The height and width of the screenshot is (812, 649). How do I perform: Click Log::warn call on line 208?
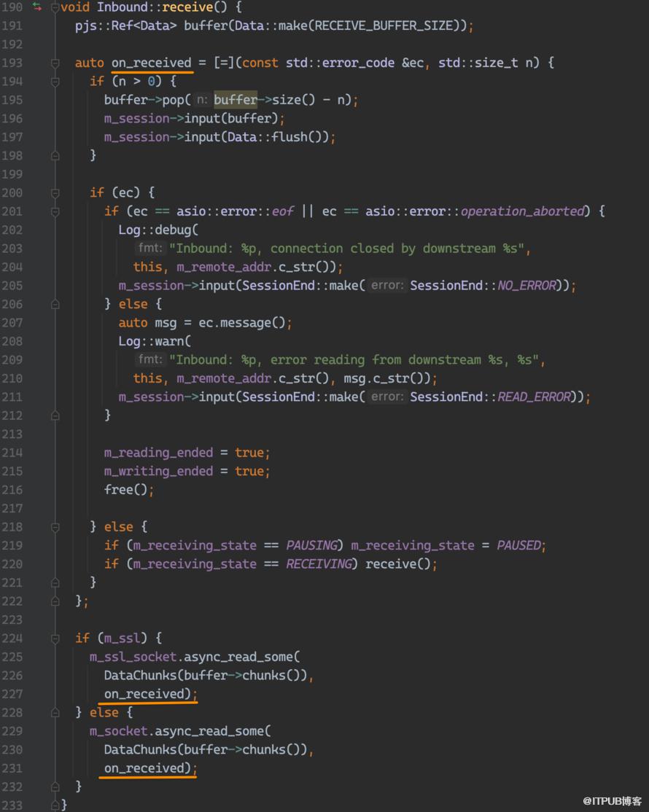tap(155, 340)
